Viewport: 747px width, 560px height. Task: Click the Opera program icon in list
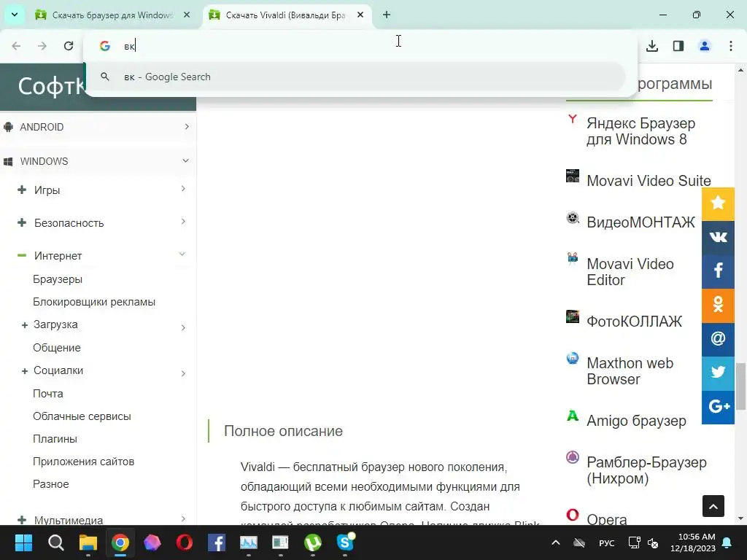coord(573,515)
